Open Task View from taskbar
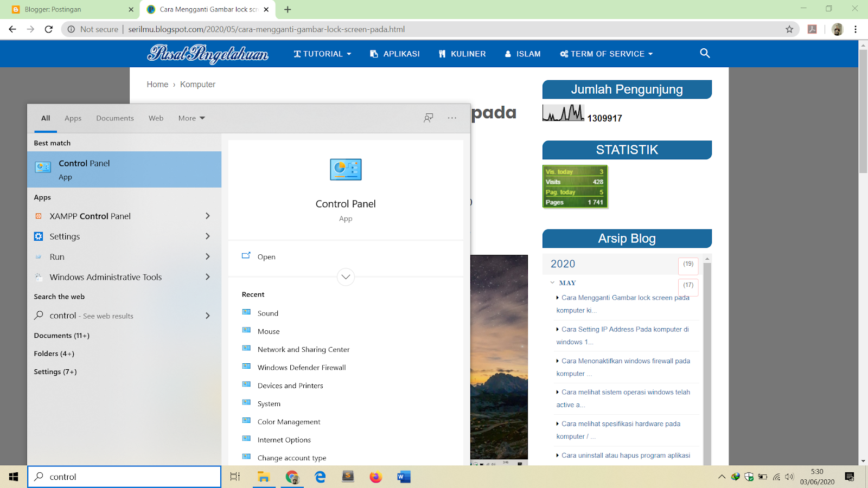 [235, 477]
